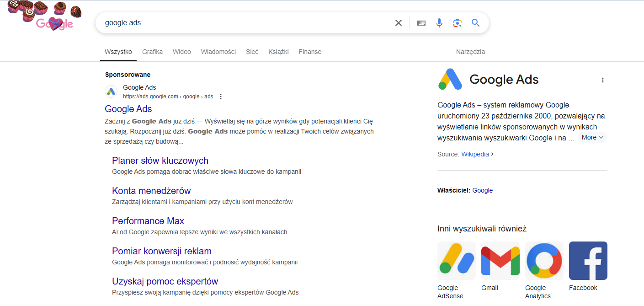The image size is (644, 306).
Task: Click the Google Ads logo in the knowledge panel
Action: coord(450,79)
